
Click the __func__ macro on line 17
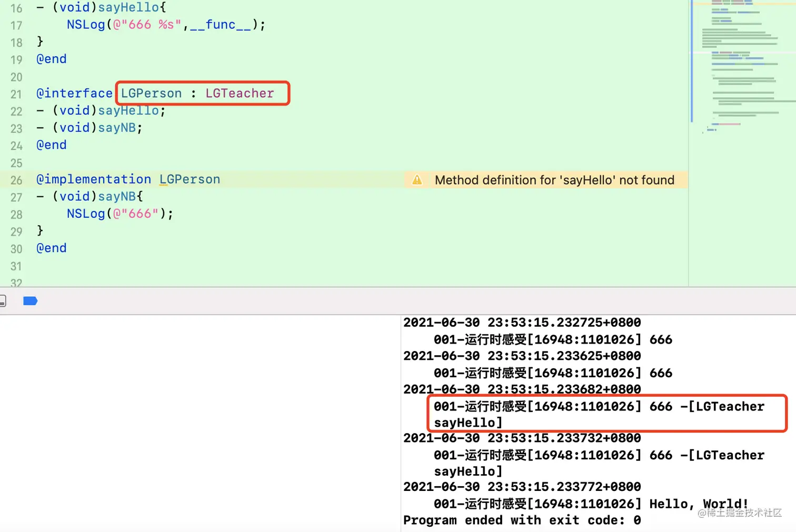click(x=221, y=25)
